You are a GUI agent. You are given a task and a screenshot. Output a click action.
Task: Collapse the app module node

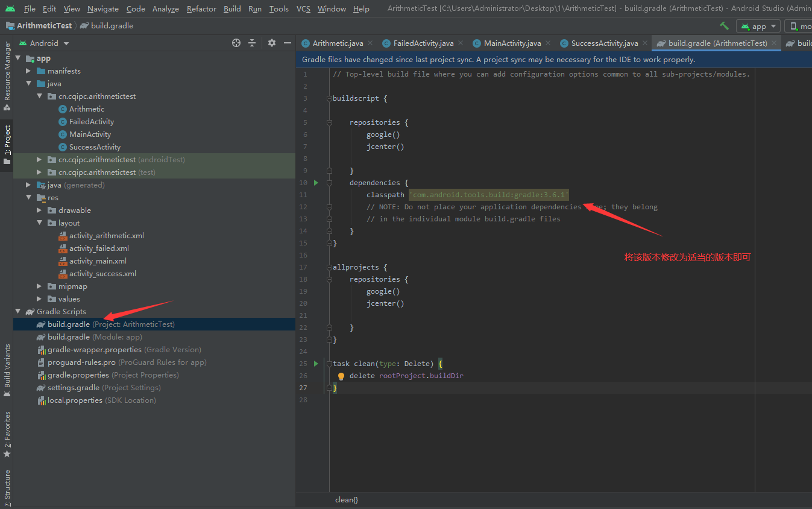[17, 58]
